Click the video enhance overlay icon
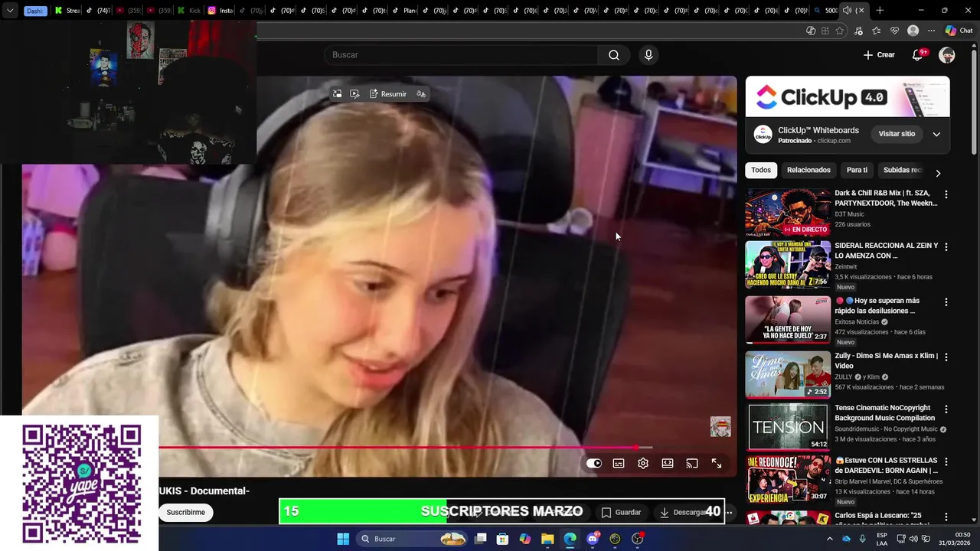This screenshot has height=551, width=980. click(354, 94)
